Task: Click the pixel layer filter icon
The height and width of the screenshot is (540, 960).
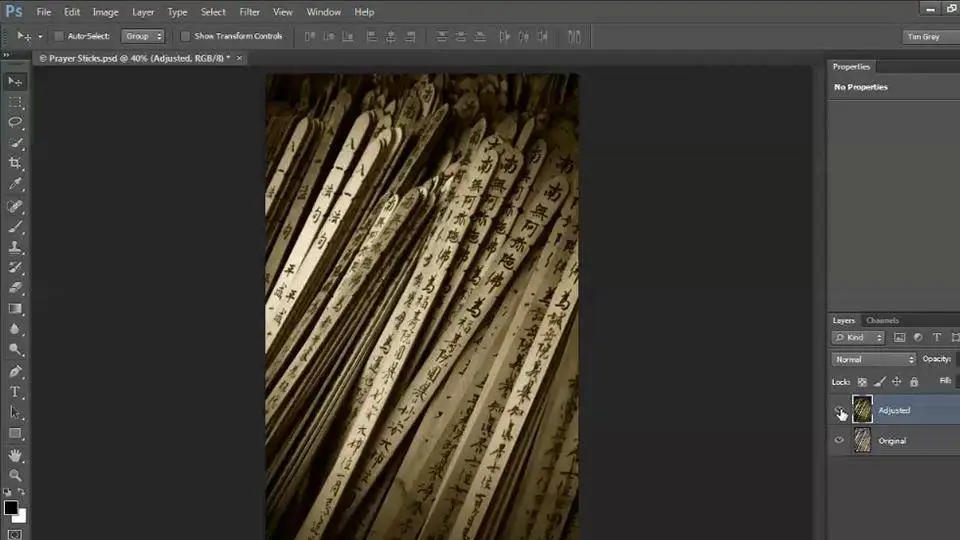Action: (x=899, y=337)
